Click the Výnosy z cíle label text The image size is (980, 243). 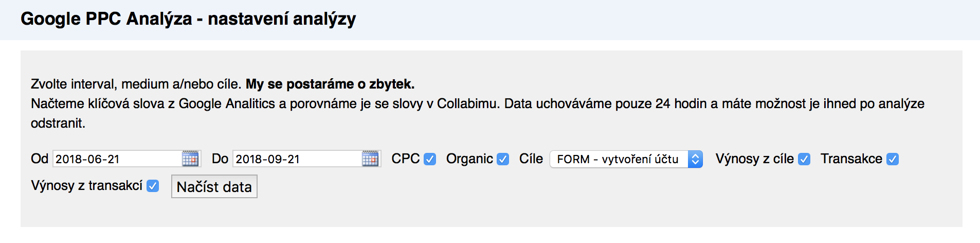coord(755,159)
